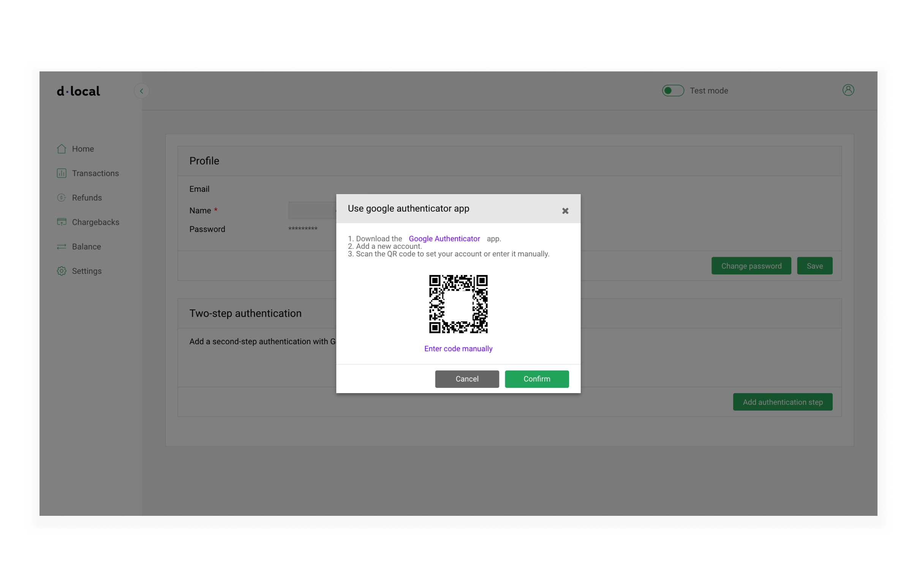The width and height of the screenshot is (917, 588).
Task: Click the Chargebacks icon
Action: point(62,222)
